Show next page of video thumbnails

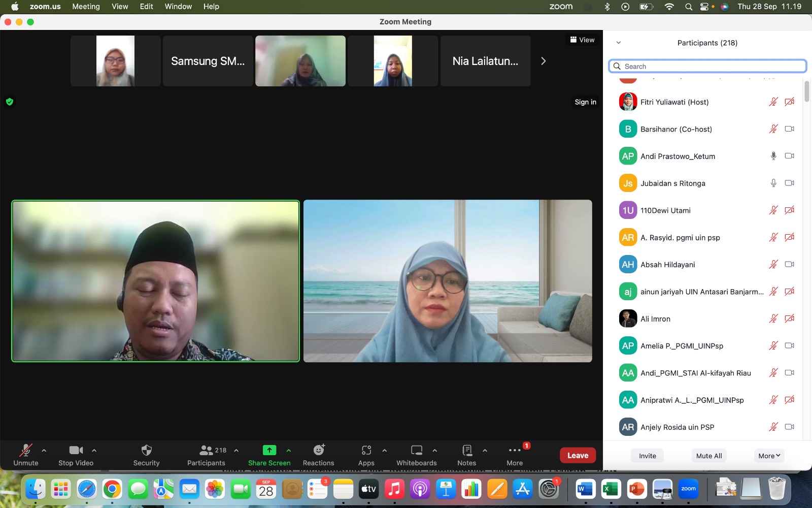pyautogui.click(x=544, y=61)
